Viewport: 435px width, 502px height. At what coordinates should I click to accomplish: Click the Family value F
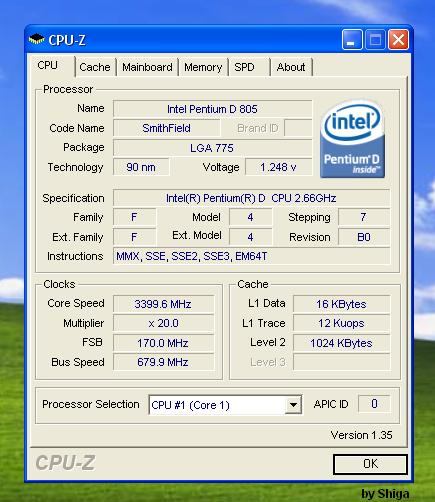[x=134, y=217]
